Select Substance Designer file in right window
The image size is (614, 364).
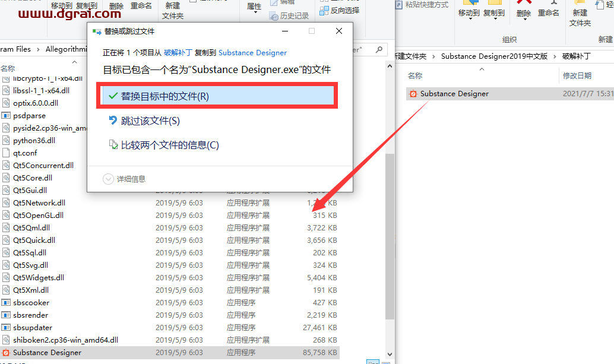click(509, 94)
